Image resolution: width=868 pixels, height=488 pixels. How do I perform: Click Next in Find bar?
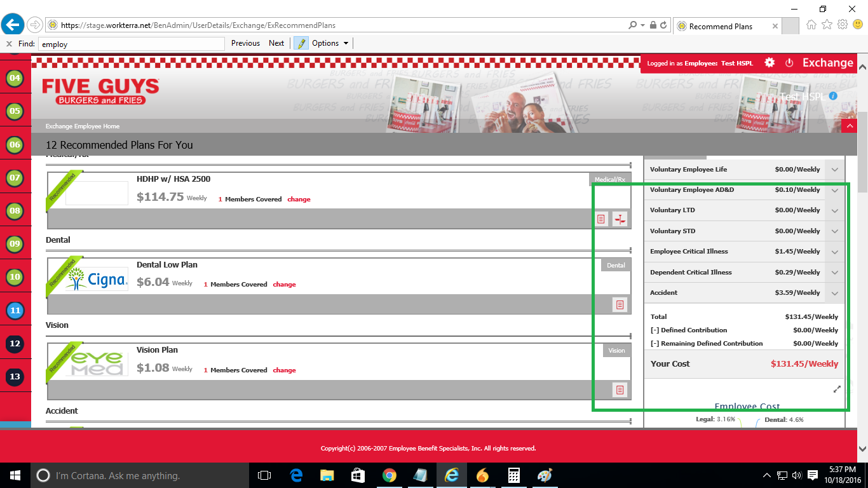click(276, 43)
